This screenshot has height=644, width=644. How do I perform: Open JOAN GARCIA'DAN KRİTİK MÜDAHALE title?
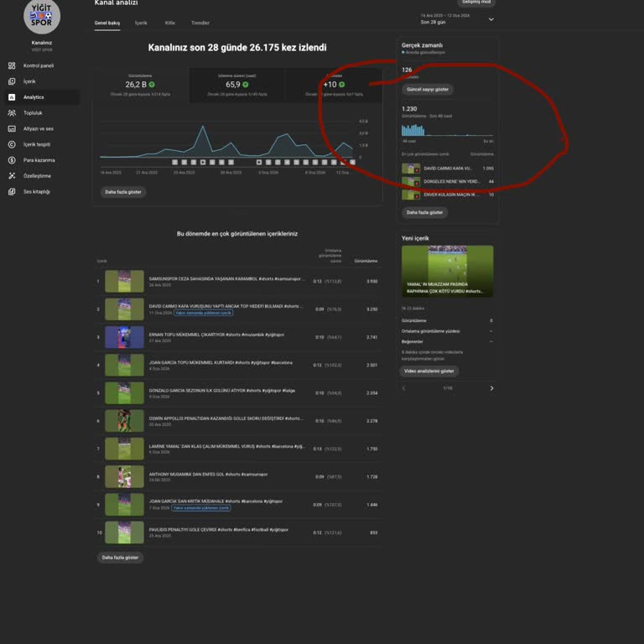click(216, 501)
